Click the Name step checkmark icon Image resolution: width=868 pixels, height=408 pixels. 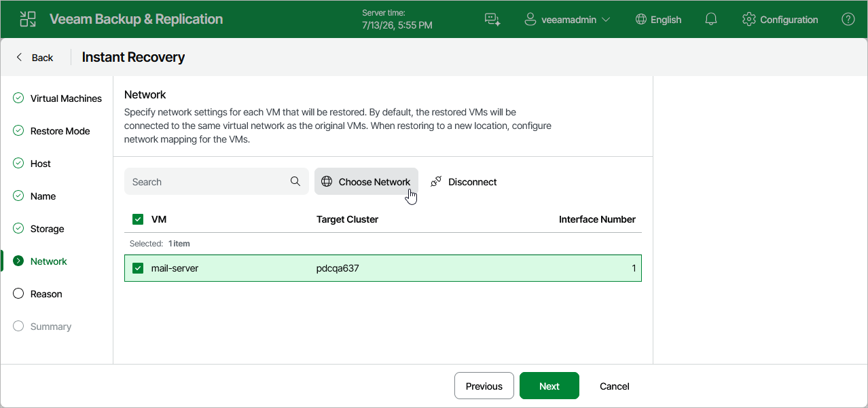pos(18,196)
